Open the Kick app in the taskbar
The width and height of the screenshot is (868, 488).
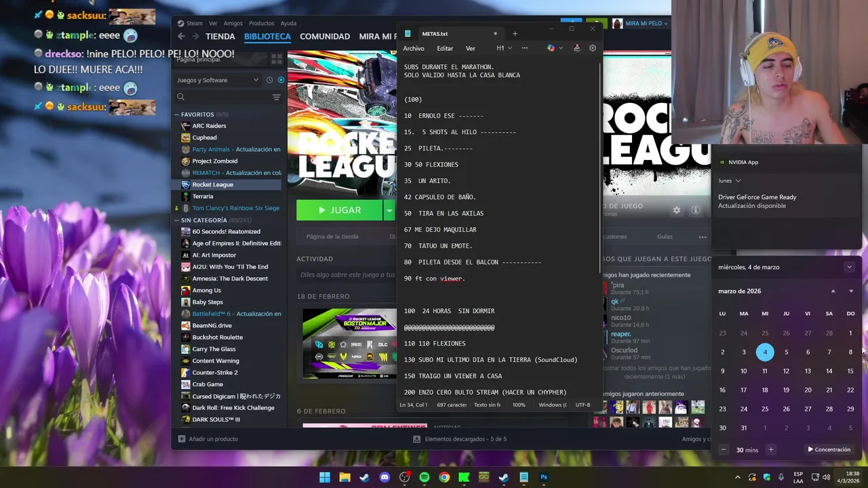tap(464, 477)
